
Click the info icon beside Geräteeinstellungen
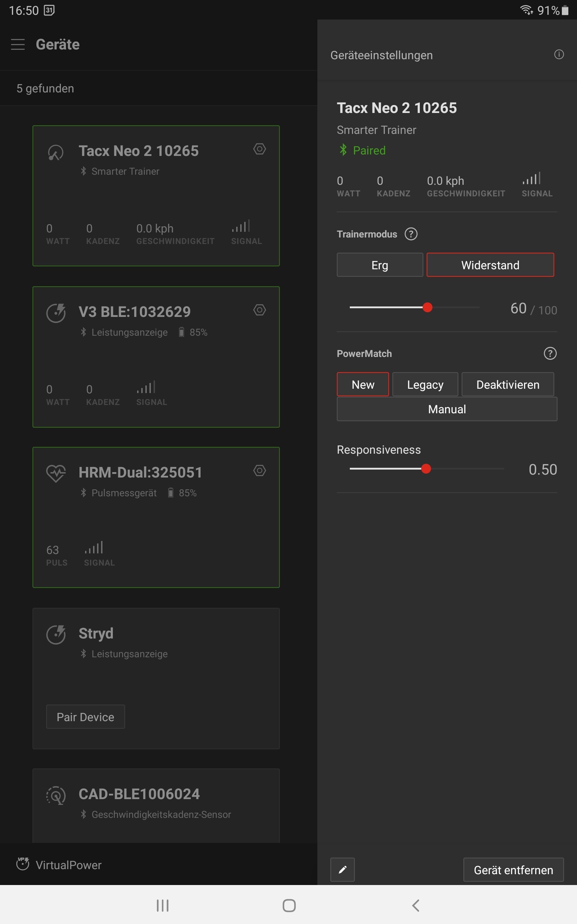pos(559,55)
